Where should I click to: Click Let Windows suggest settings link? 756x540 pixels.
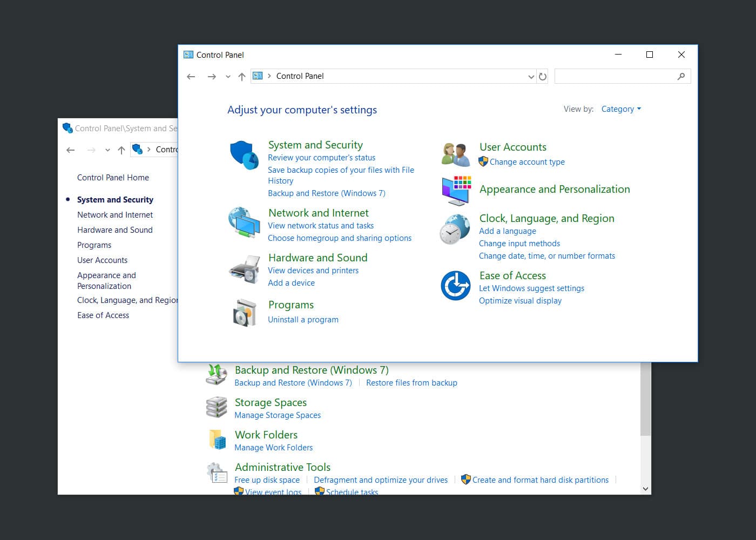pyautogui.click(x=531, y=288)
